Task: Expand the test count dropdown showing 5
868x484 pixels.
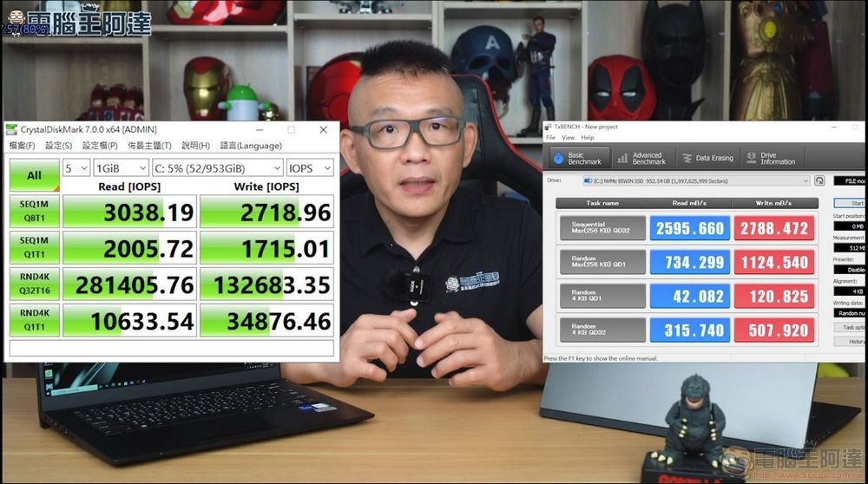Action: tap(76, 167)
